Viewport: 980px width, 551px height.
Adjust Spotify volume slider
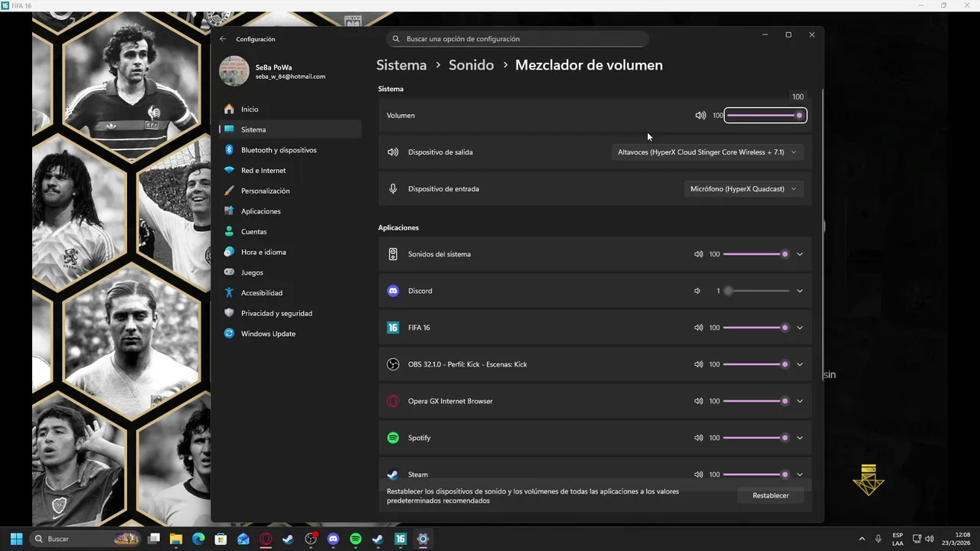coord(756,438)
